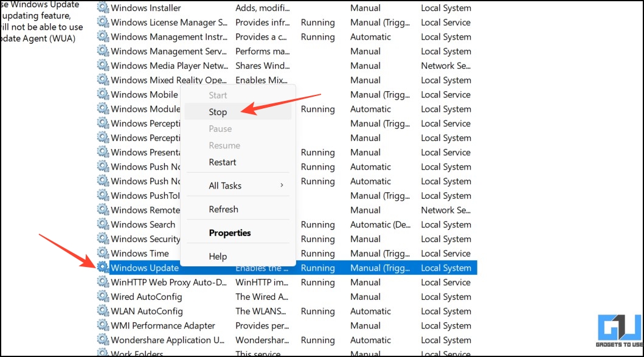This screenshot has height=357, width=644.
Task: Click gear icon of Windows Management Serv...
Action: coord(103,50)
